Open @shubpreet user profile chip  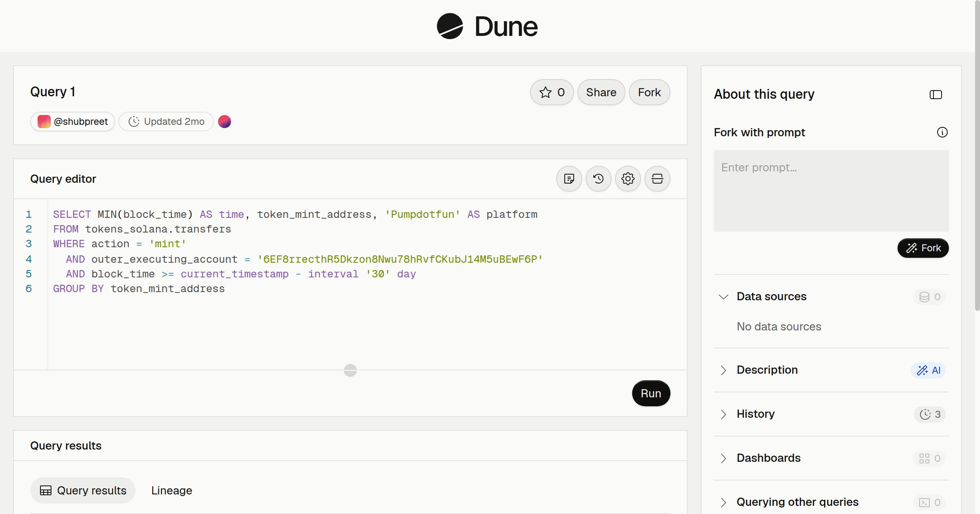[x=73, y=122]
